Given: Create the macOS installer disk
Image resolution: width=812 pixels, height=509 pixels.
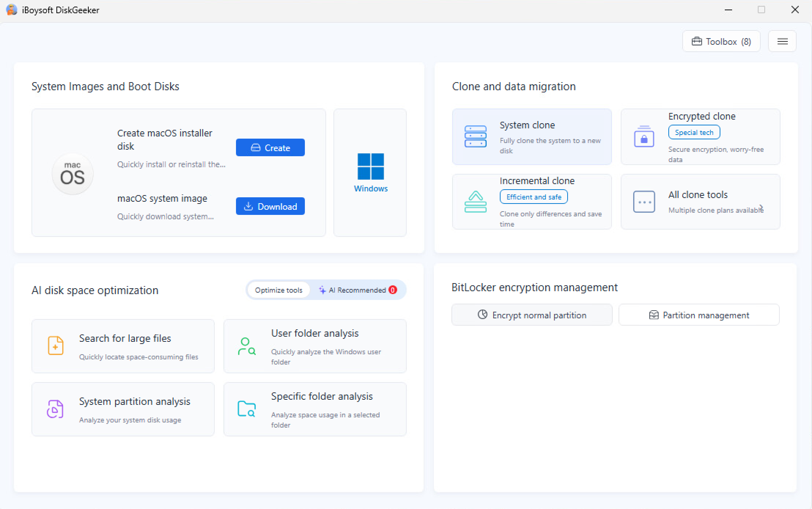Looking at the screenshot, I should (x=270, y=147).
